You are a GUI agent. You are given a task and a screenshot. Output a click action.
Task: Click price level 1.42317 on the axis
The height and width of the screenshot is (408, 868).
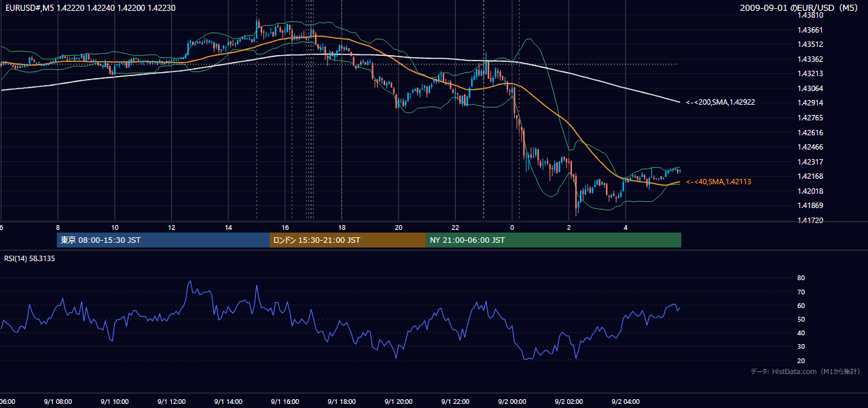pos(811,162)
